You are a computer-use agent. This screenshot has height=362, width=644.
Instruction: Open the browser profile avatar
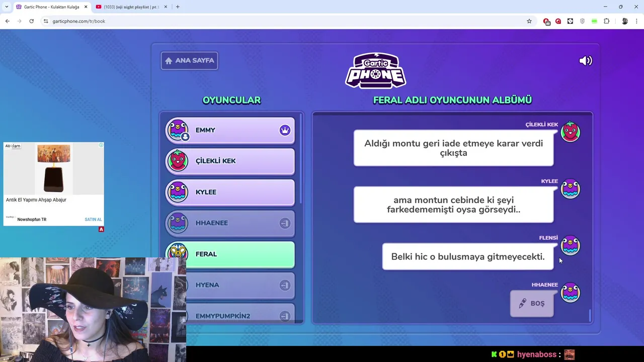[x=625, y=21]
